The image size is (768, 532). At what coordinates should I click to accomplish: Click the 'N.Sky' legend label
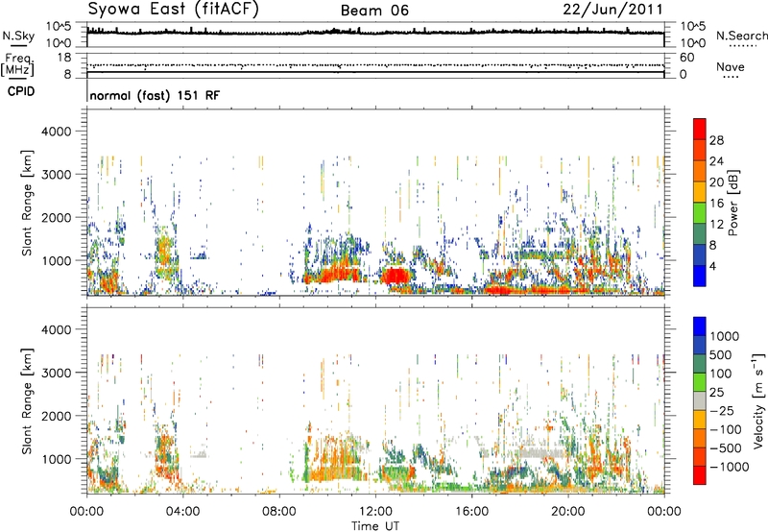pos(18,36)
